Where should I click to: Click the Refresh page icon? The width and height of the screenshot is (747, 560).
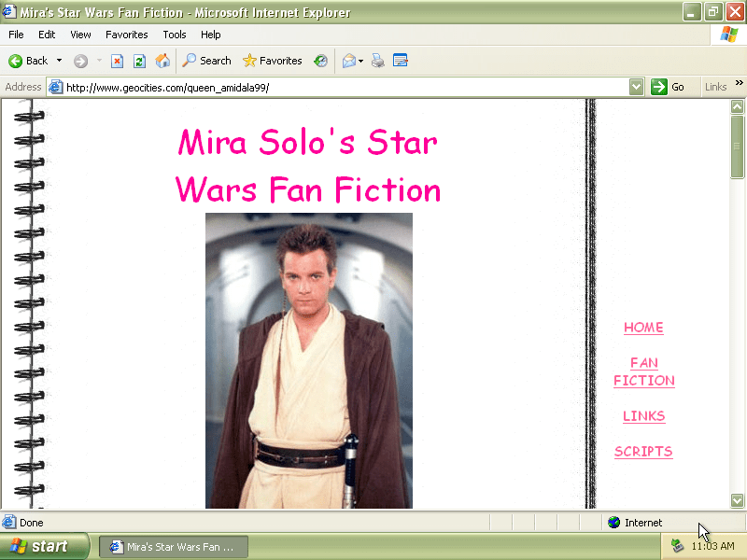tap(139, 61)
